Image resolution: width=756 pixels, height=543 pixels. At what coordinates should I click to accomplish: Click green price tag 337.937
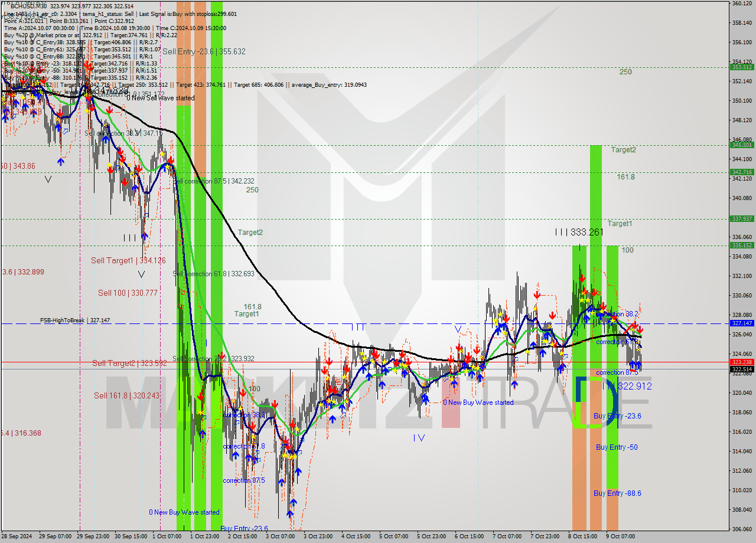tap(742, 219)
